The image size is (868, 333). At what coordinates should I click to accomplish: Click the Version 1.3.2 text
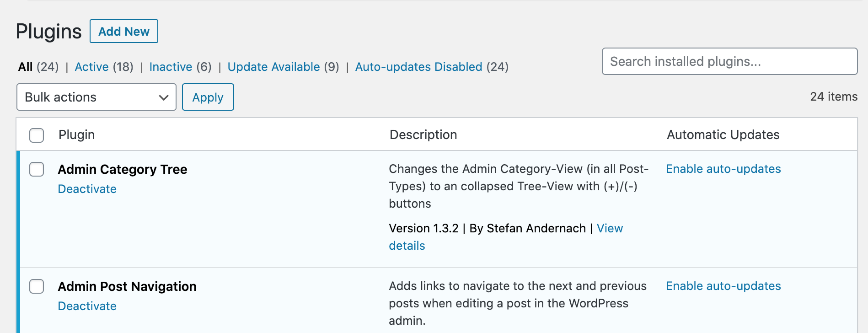click(x=423, y=228)
